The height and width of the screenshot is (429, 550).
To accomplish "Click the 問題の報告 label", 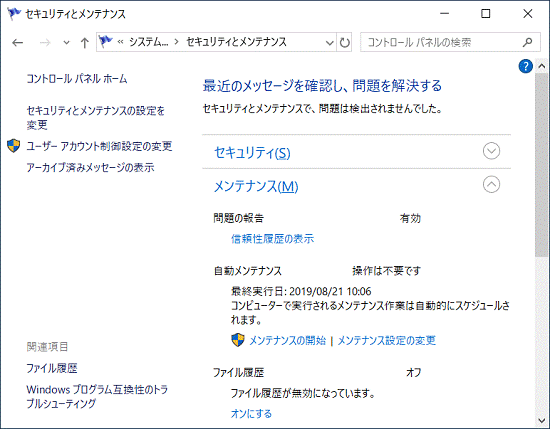I will coord(239,218).
